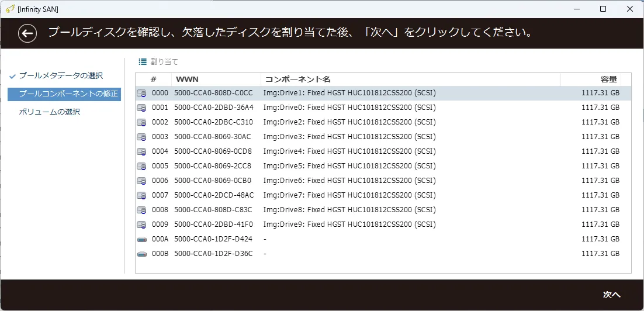Screen dimensions: 644x311
Task: Click the disk icon for row 0009
Action: pos(141,224)
